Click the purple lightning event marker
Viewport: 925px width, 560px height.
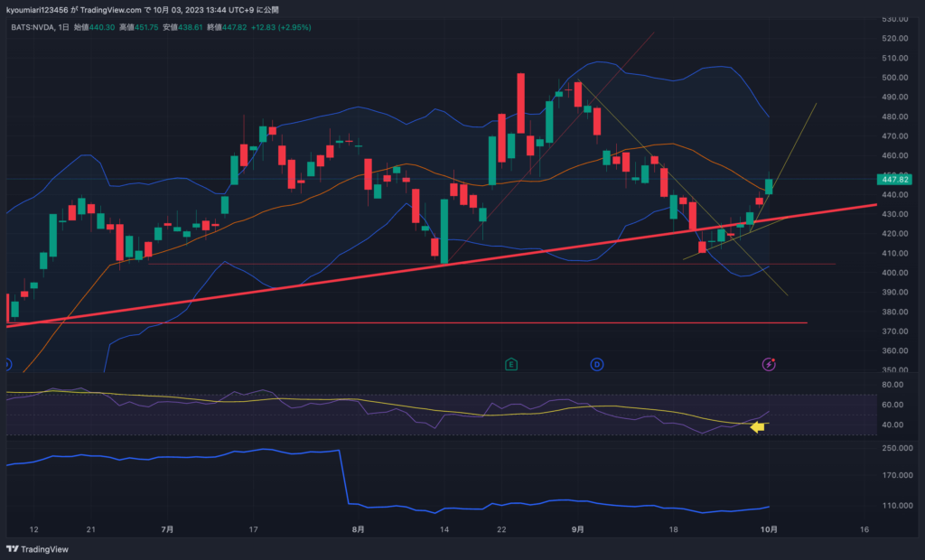click(x=769, y=364)
